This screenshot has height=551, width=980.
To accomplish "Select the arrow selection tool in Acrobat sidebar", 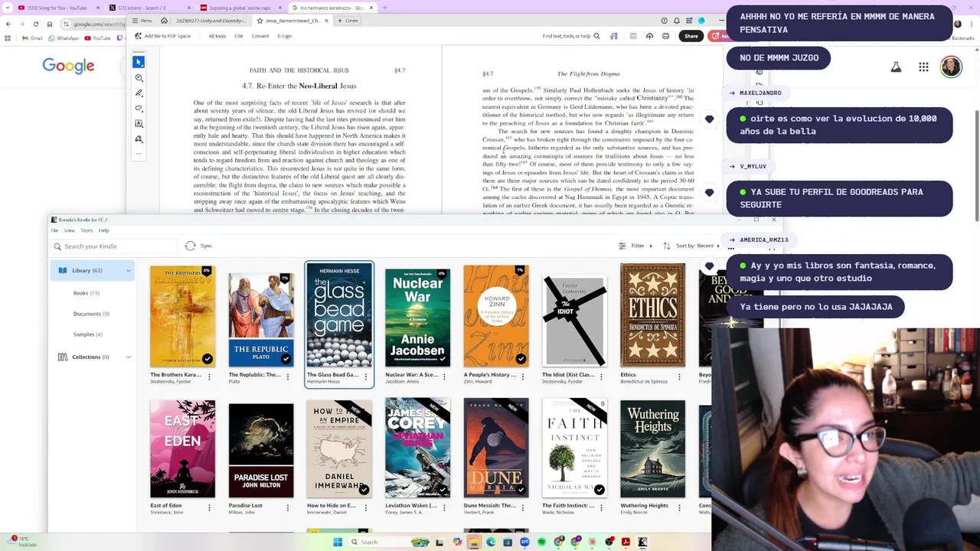I will tap(139, 62).
